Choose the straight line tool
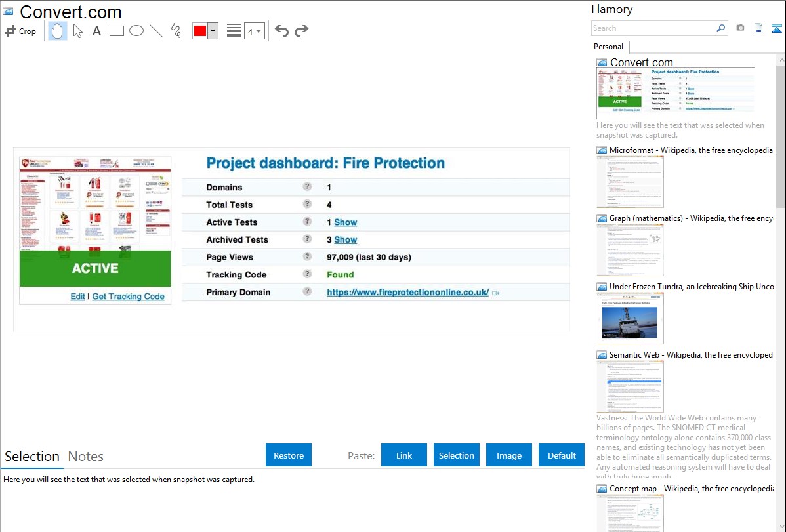The width and height of the screenshot is (786, 532). click(156, 31)
